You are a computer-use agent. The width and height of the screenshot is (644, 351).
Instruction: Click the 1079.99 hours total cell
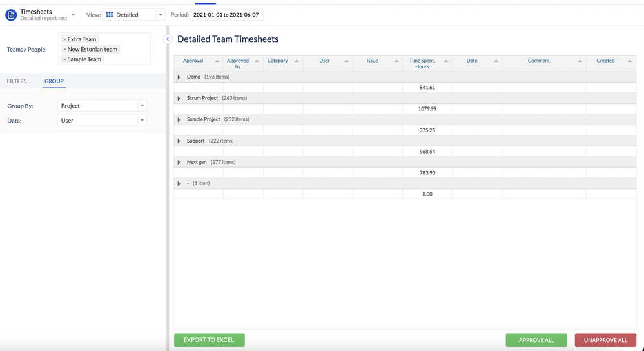point(427,109)
